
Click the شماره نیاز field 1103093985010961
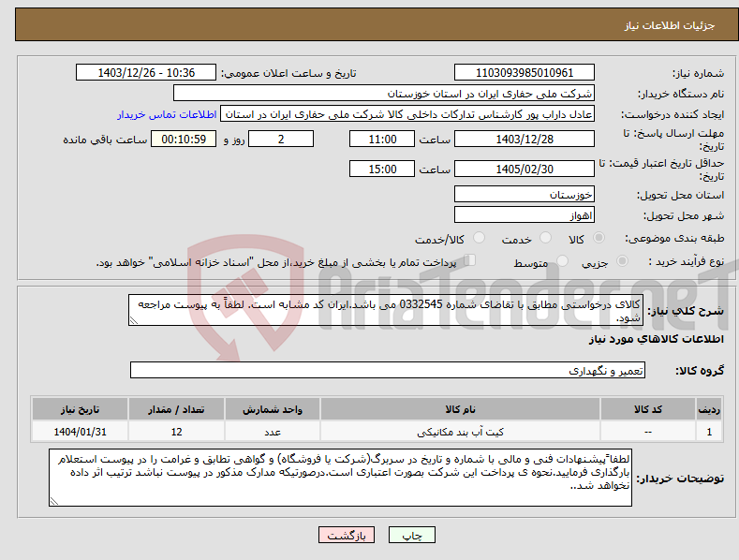[525, 73]
